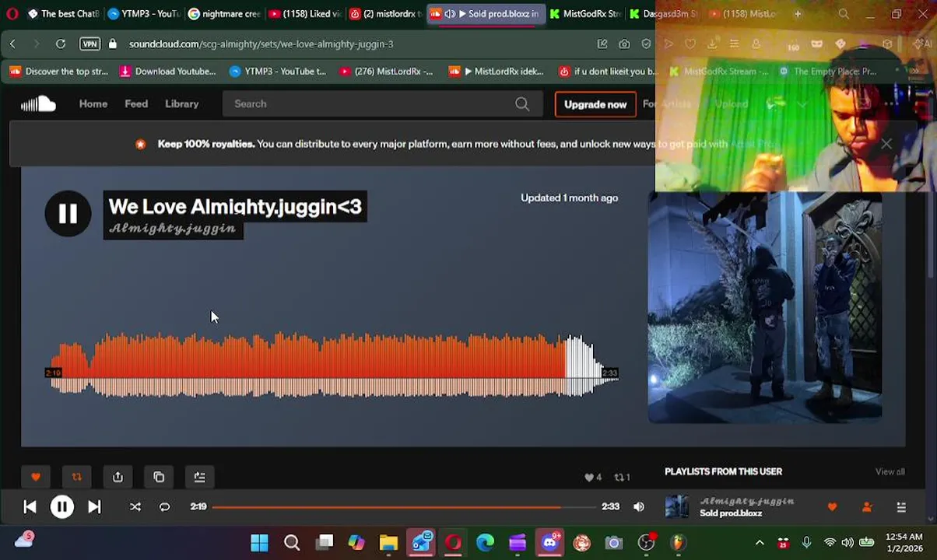Open FL Studio from the taskbar
Image resolution: width=937 pixels, height=560 pixels.
[x=678, y=542]
